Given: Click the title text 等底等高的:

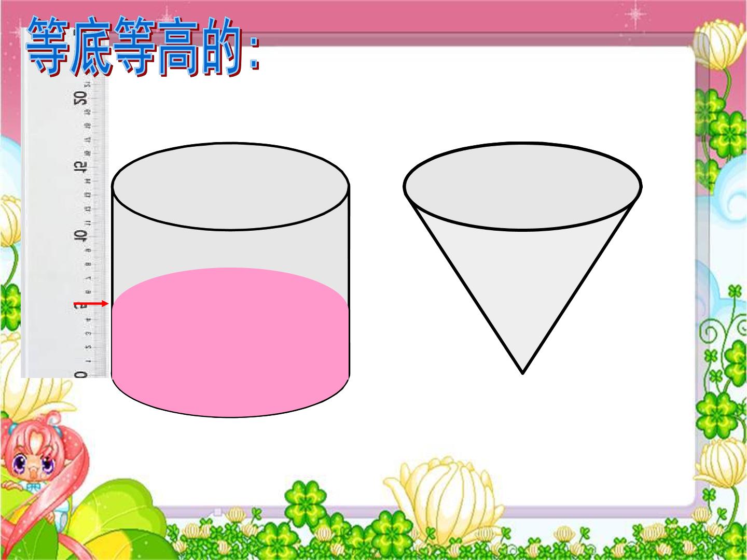Looking at the screenshot, I should click(143, 47).
